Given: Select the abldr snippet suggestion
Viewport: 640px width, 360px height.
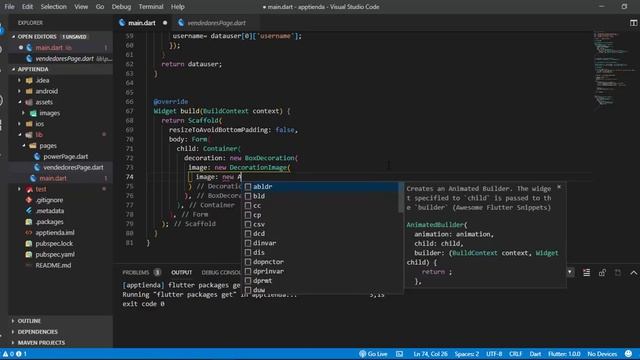Looking at the screenshot, I should (320, 187).
